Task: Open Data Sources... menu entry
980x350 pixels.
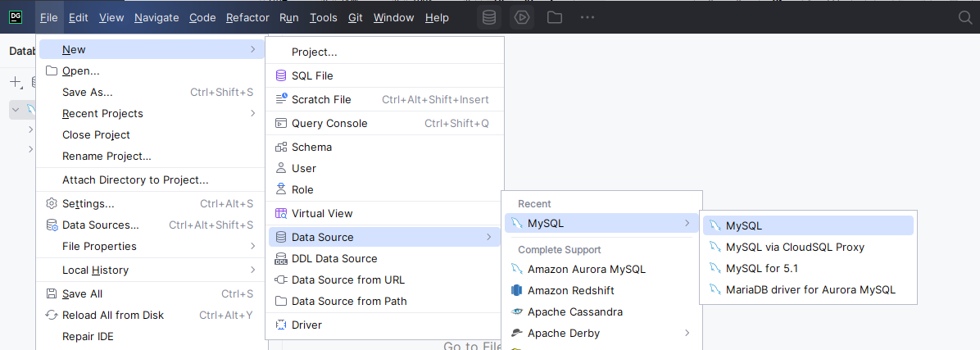Action: coord(150,225)
